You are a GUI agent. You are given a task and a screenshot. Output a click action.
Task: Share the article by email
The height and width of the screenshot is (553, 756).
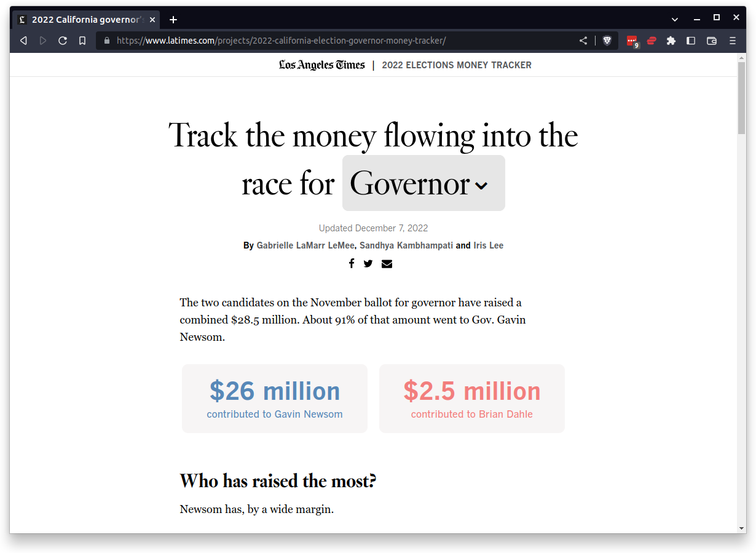(387, 264)
